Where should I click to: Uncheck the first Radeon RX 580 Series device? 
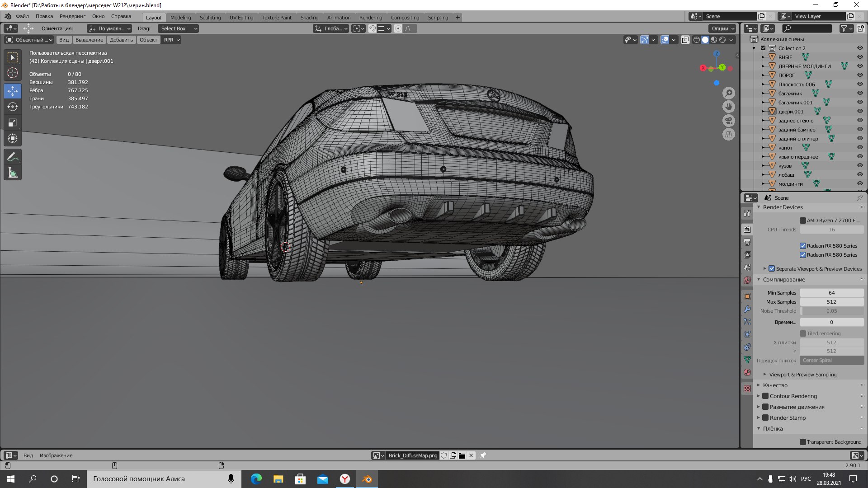click(x=803, y=246)
